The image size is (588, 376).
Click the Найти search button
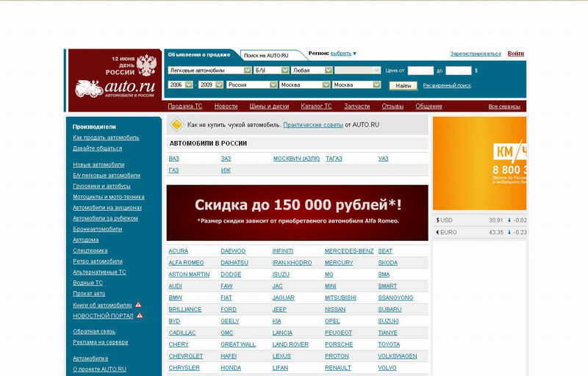pyautogui.click(x=403, y=85)
